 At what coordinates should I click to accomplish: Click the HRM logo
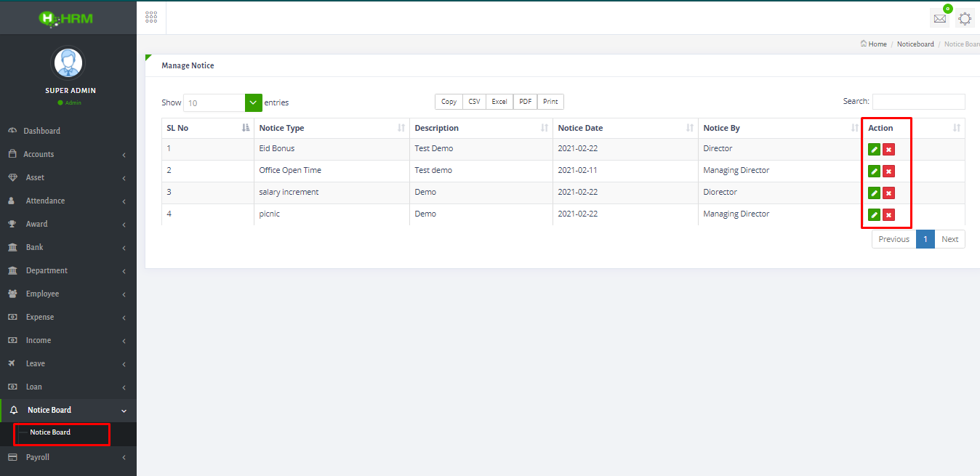67,18
